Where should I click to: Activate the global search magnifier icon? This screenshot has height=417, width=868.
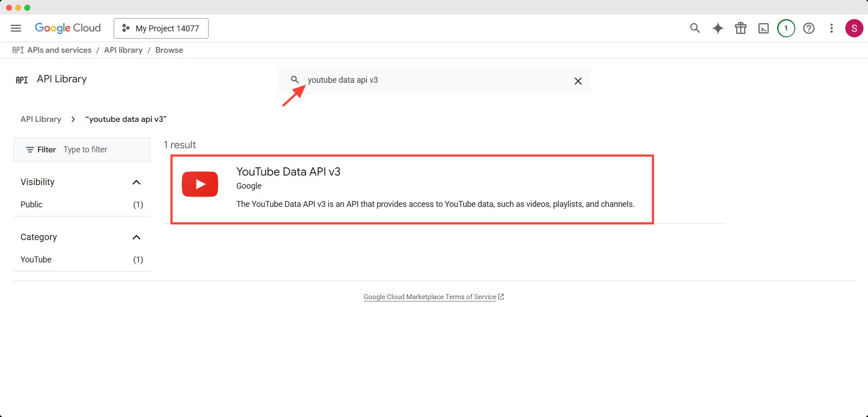695,28
